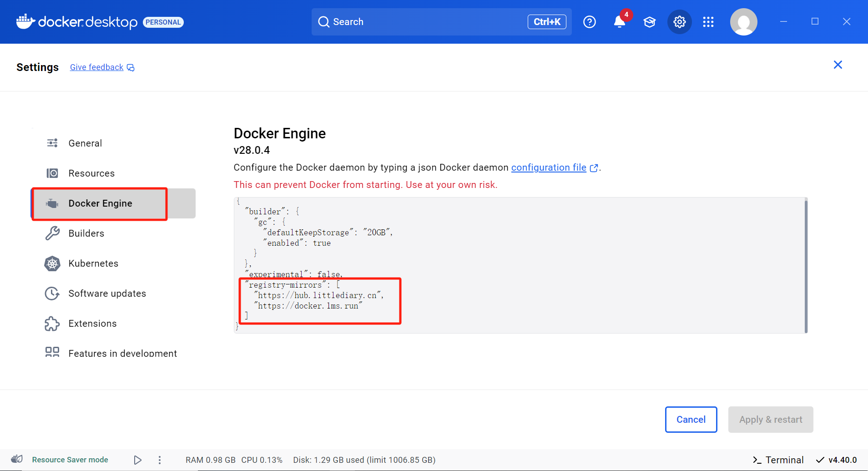This screenshot has height=471, width=868.
Task: Click the feedback chat icon
Action: pyautogui.click(x=131, y=67)
